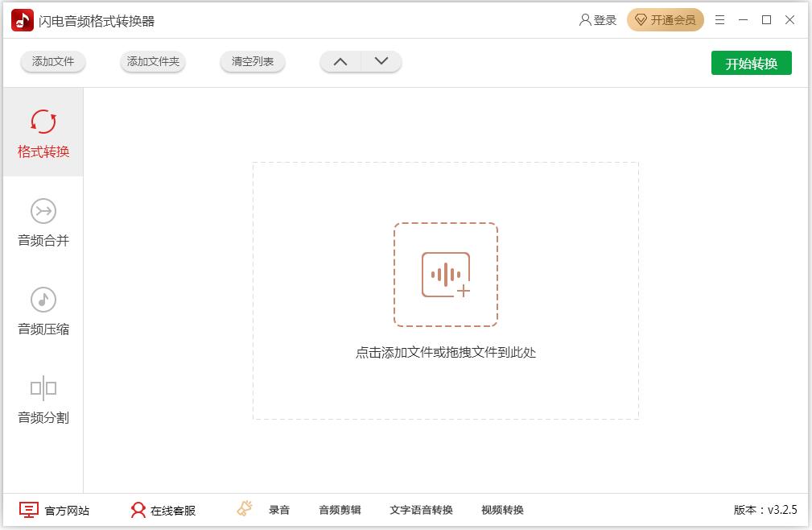Move item down with the down arrow

point(381,62)
